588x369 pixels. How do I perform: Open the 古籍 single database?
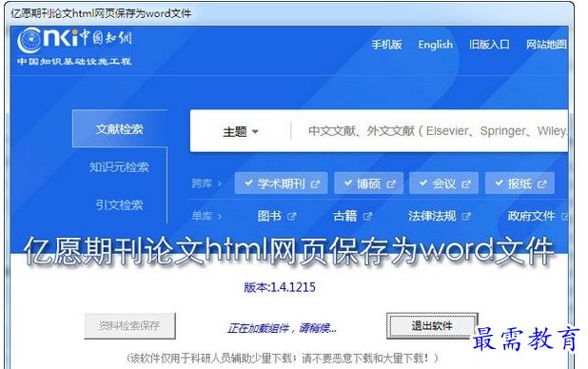coord(345,216)
